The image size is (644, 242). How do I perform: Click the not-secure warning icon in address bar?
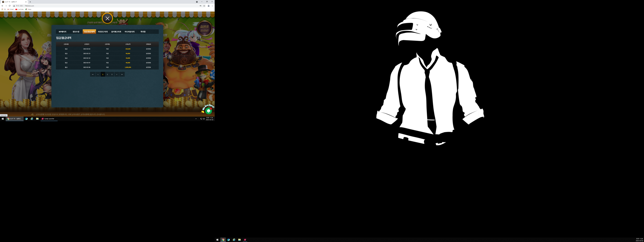click(14, 6)
